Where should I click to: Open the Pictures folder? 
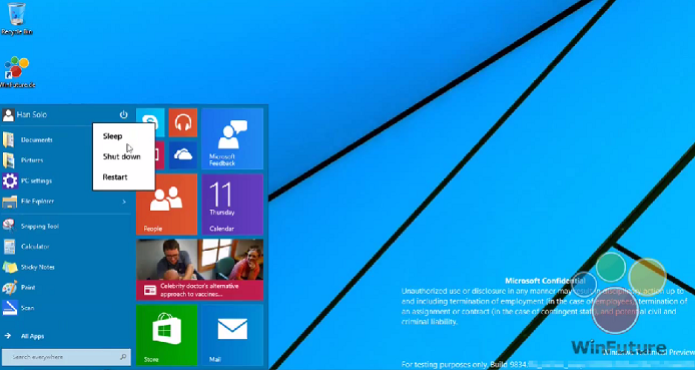click(x=32, y=160)
